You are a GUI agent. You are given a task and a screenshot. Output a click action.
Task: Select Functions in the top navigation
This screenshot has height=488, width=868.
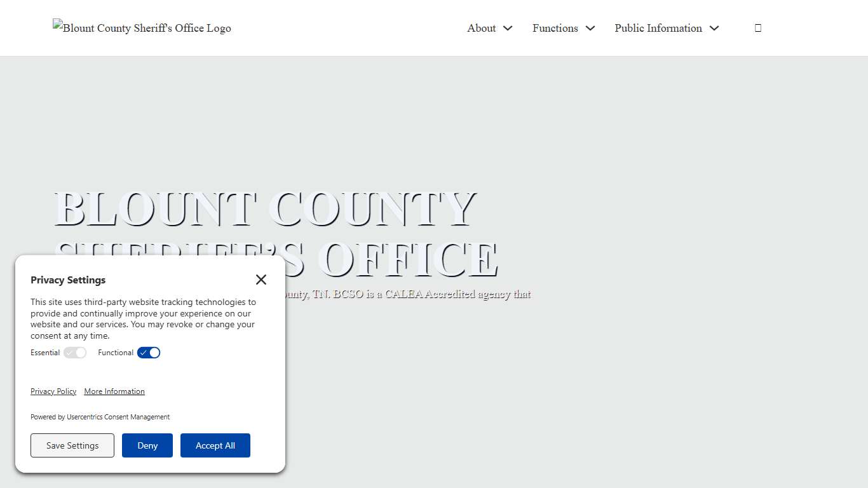click(555, 28)
